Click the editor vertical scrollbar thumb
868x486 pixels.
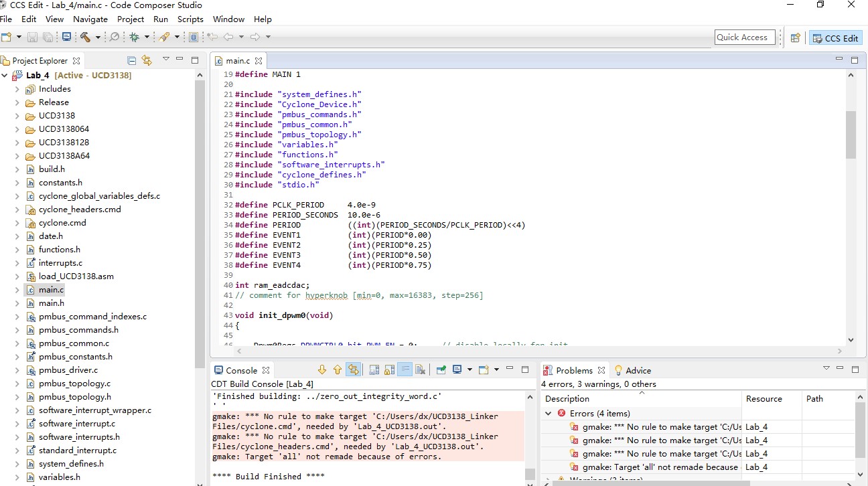tap(851, 135)
